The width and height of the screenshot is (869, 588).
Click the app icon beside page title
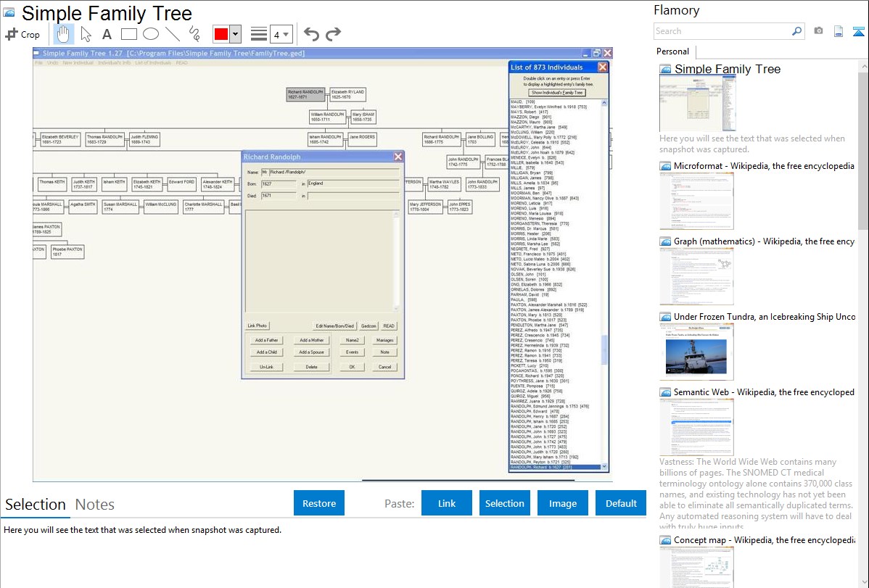9,12
